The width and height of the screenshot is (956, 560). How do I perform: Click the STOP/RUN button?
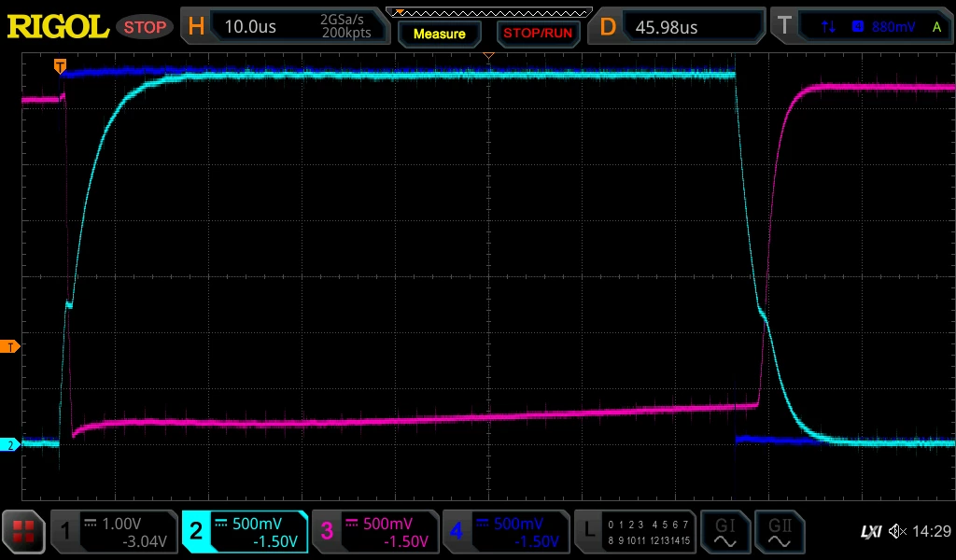pos(538,34)
